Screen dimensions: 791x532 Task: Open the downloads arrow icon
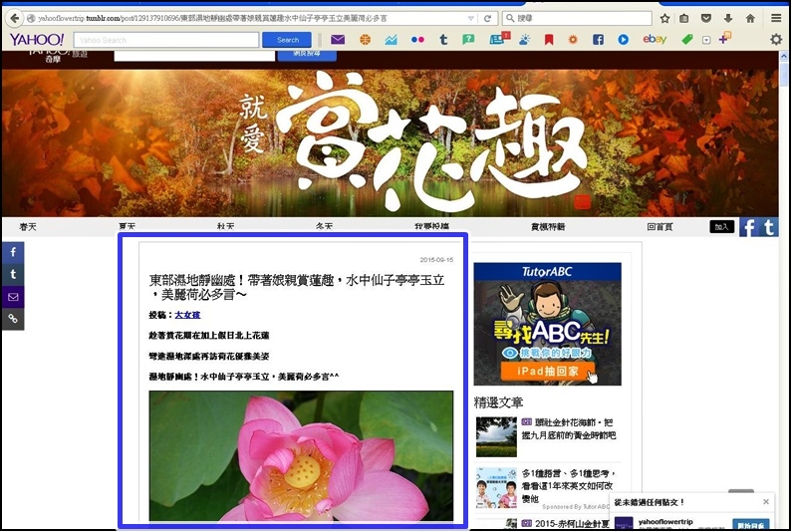pyautogui.click(x=728, y=18)
